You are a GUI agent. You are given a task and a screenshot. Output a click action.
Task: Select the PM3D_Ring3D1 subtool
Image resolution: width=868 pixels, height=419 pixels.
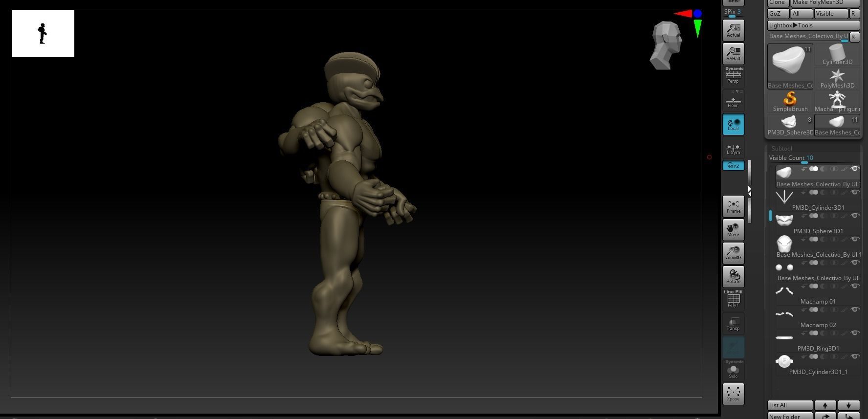(x=818, y=341)
